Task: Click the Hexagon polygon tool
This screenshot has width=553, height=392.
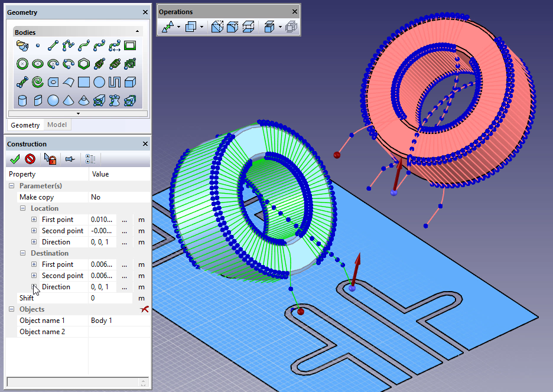Action: (84, 64)
